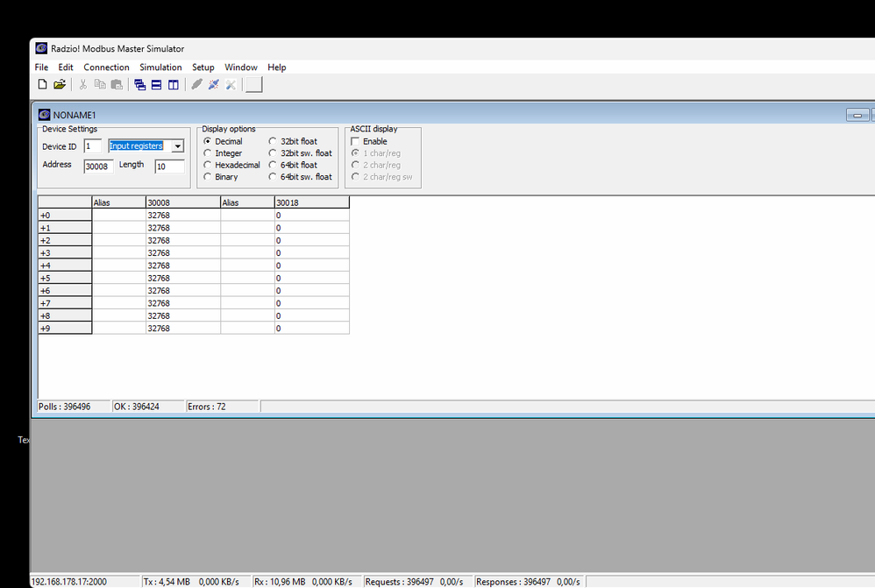Select the +5 row header
Screen dimensions: 875x588
coord(65,278)
